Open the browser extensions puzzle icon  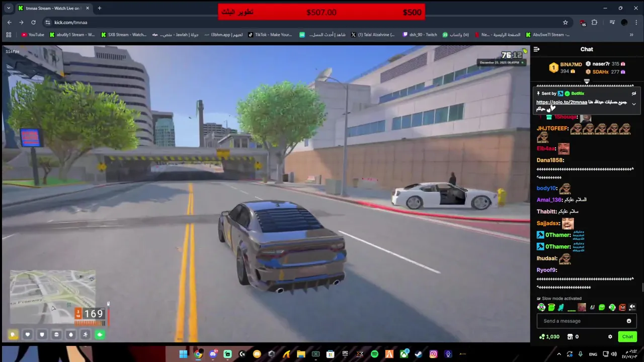pos(594,22)
